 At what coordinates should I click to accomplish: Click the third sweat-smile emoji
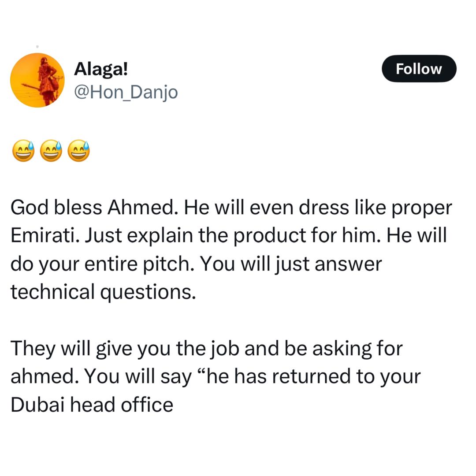tap(79, 151)
